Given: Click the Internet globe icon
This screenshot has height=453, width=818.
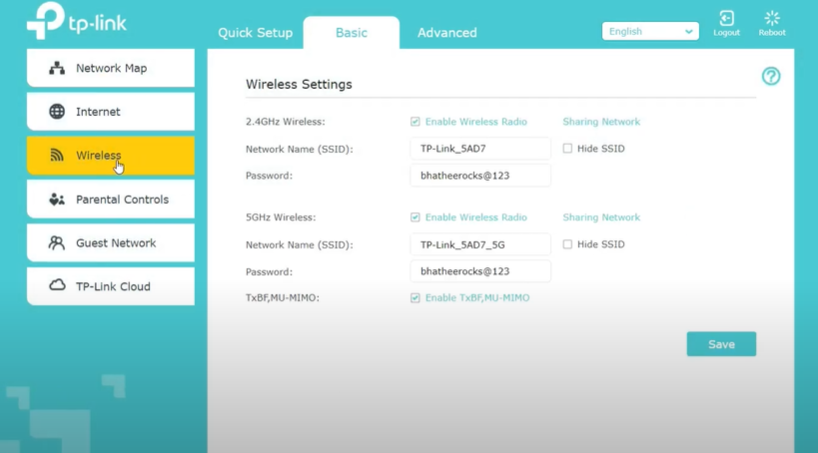Looking at the screenshot, I should point(57,112).
